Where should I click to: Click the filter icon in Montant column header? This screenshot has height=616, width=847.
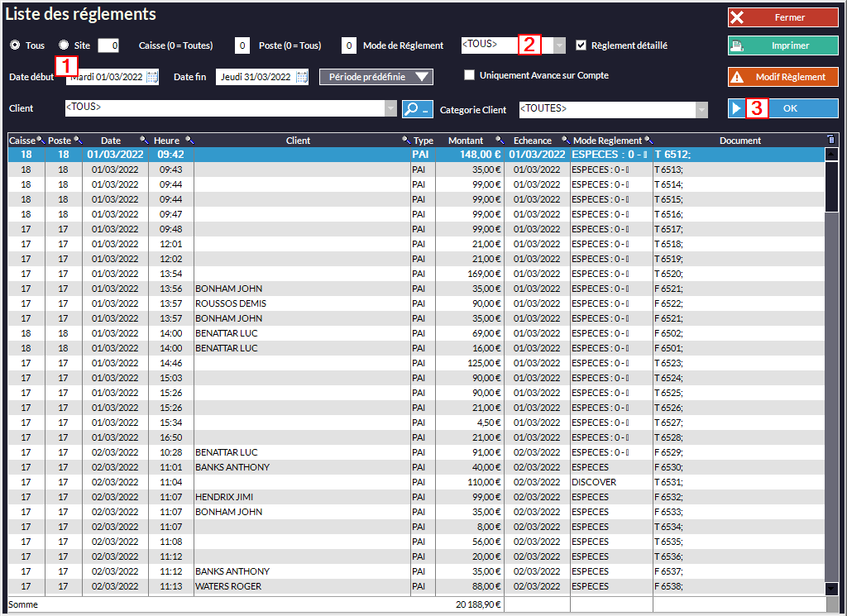tap(500, 141)
